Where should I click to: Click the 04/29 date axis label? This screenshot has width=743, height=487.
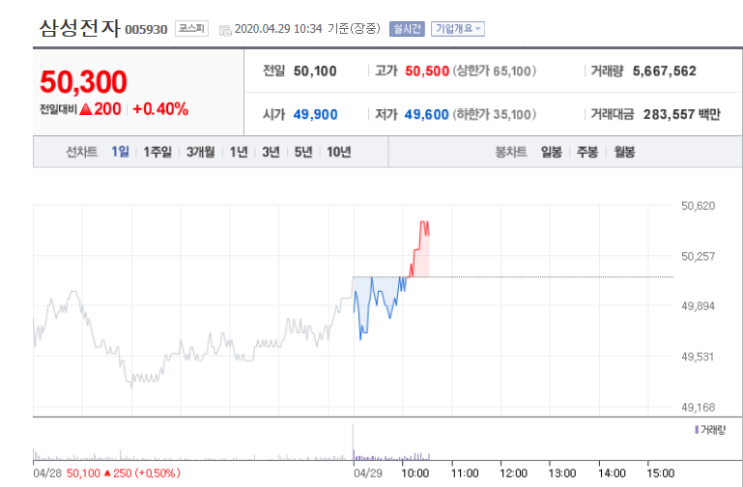pos(368,473)
